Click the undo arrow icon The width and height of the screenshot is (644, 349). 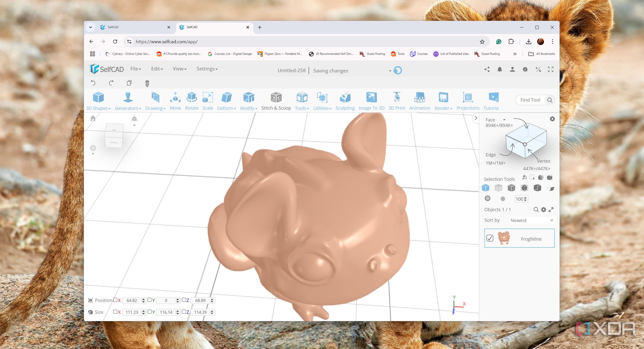coord(93,83)
